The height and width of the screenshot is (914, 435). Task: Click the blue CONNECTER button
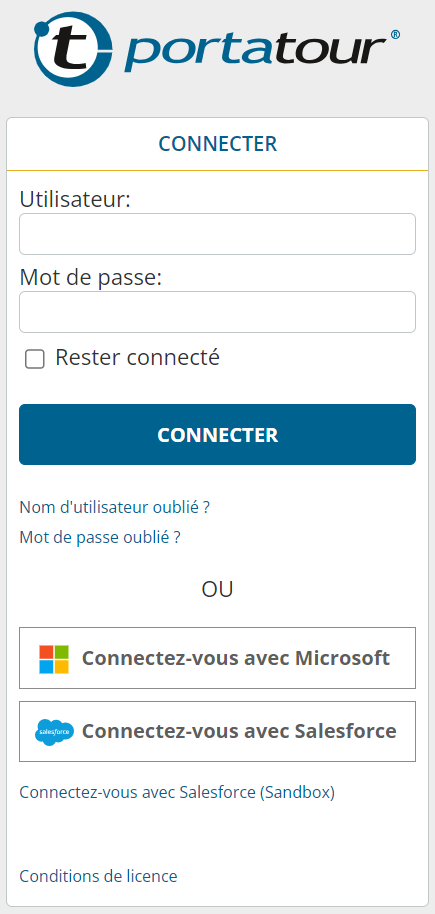click(x=218, y=434)
